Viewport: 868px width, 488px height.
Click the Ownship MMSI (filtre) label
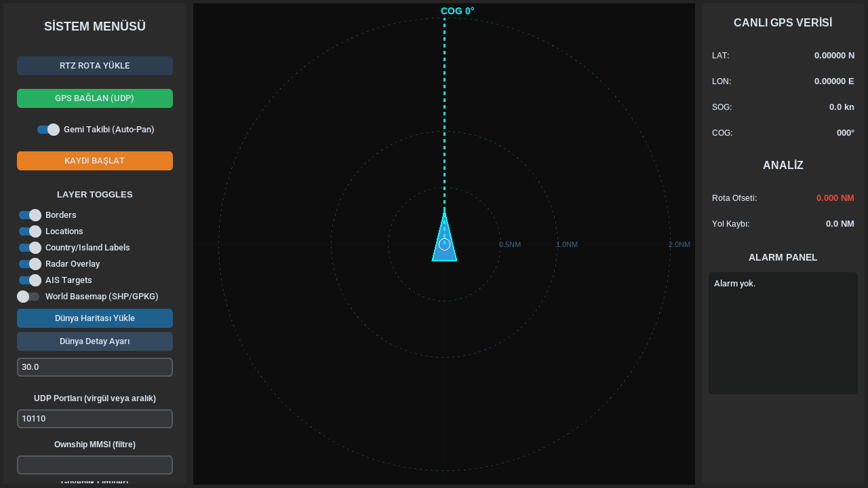pos(95,445)
